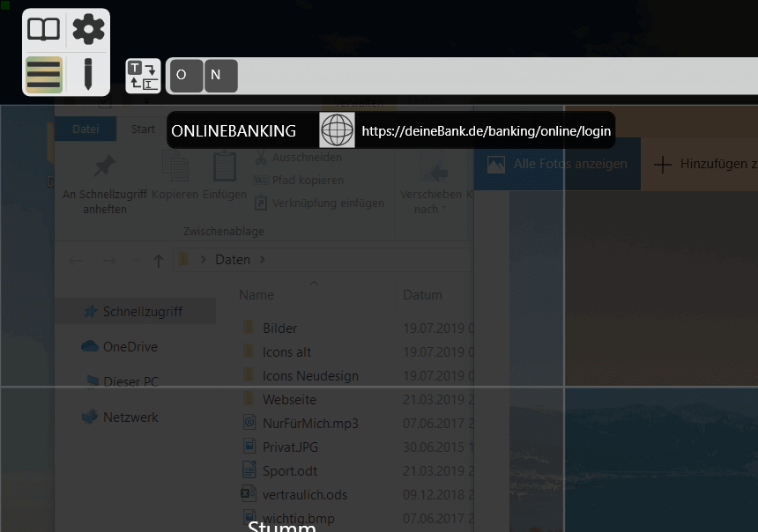Viewport: 758px width, 532px height.
Task: Open the 'Verschieben nach' dropdown in Explorer
Action: pos(443,209)
